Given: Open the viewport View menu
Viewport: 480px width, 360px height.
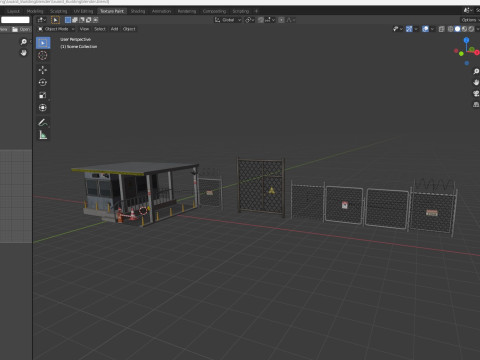Looking at the screenshot, I should click(84, 29).
